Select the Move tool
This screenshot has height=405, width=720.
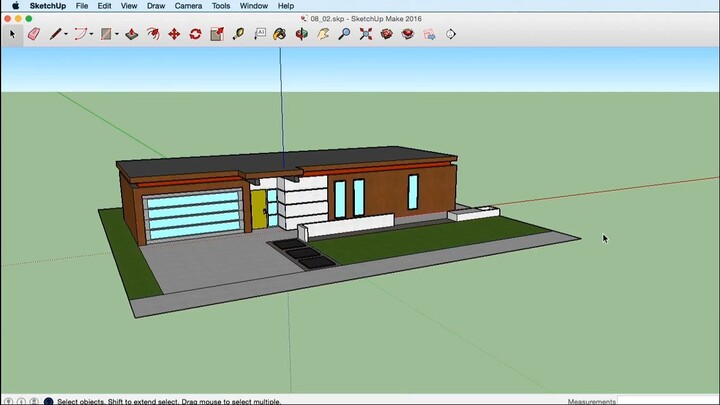(x=174, y=34)
